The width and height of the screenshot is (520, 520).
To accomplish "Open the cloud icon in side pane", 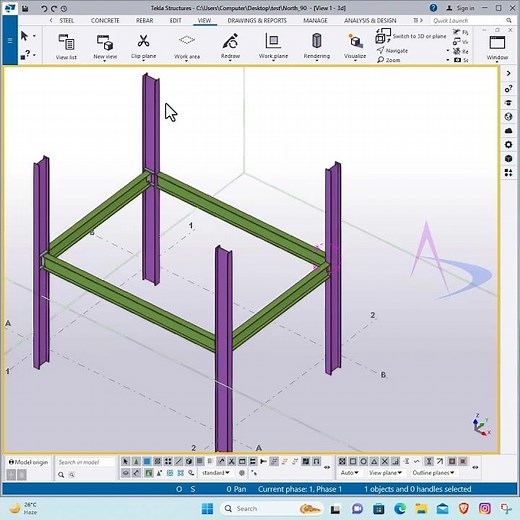I will [x=508, y=131].
